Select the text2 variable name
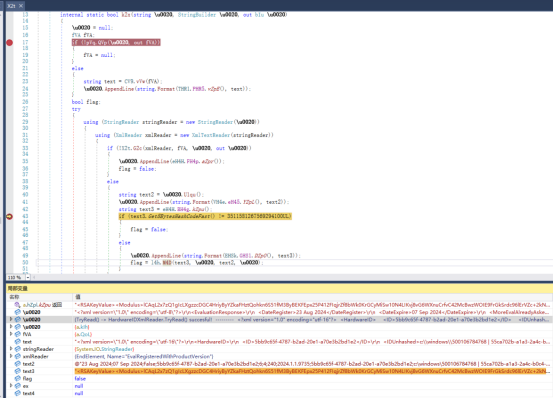This screenshot has width=553, height=399. point(29,364)
